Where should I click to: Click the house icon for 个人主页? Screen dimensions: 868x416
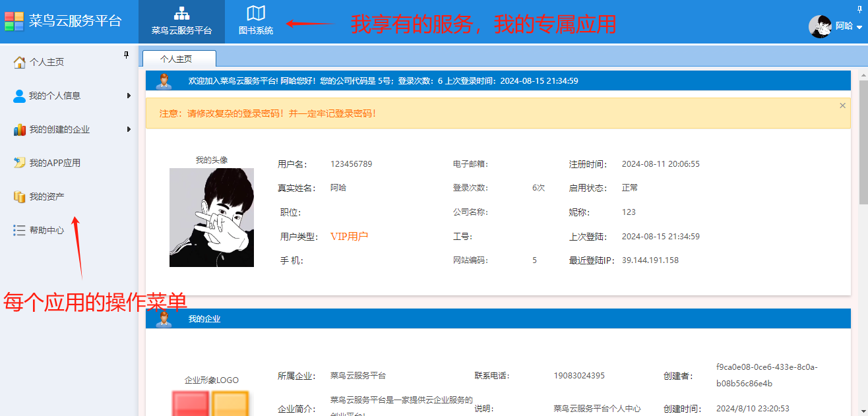click(x=20, y=62)
